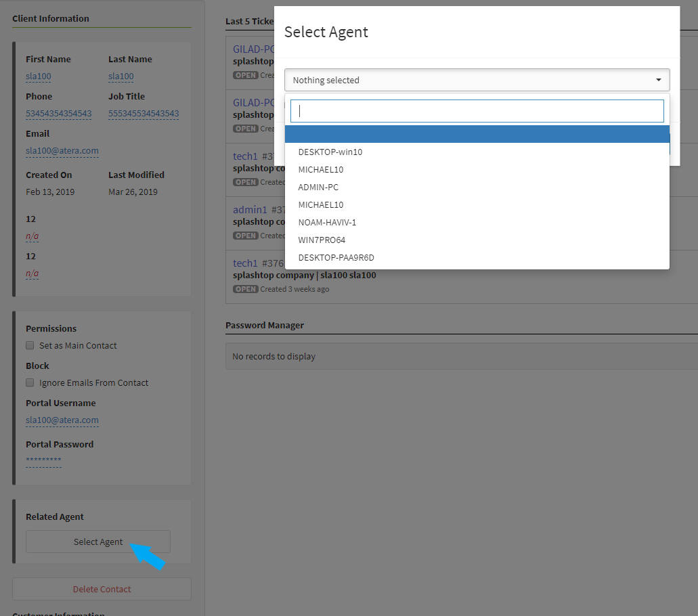Open the admin1 ticket link

(250, 210)
